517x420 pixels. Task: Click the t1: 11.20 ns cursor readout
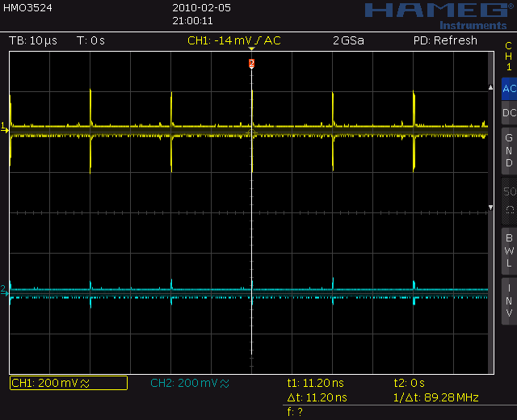point(316,383)
